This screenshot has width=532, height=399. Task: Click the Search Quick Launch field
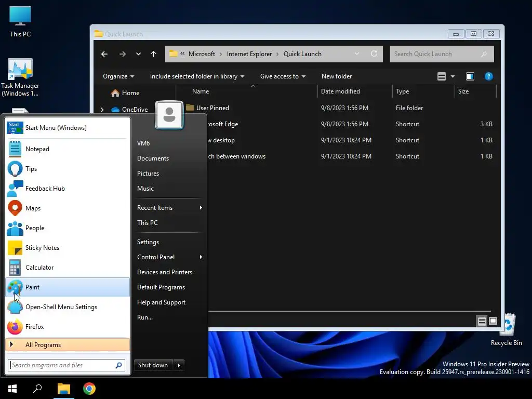442,54
